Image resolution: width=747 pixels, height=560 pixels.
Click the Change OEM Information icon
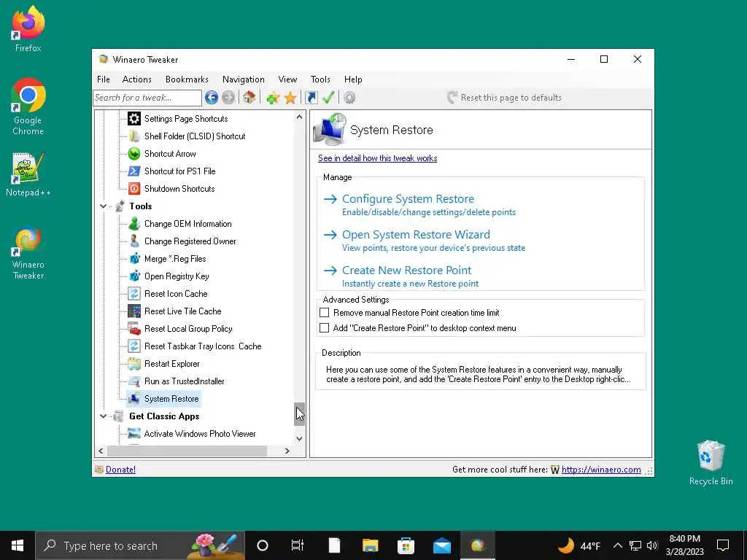click(134, 224)
